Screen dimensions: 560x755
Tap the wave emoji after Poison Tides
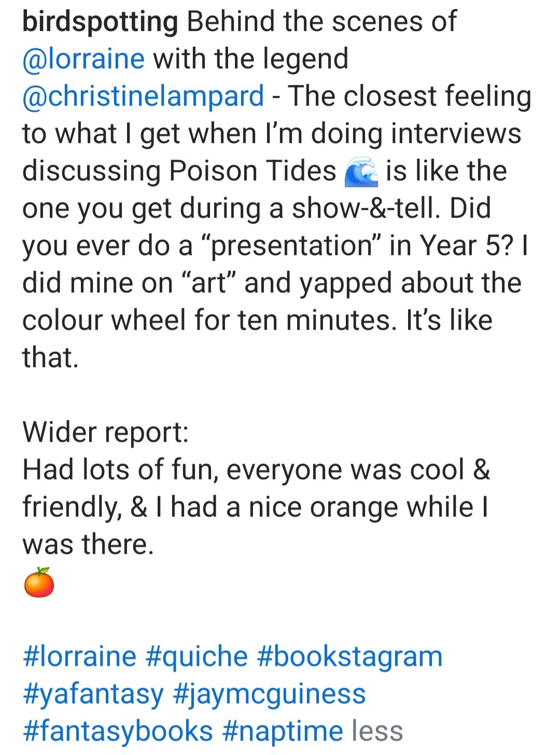pyautogui.click(x=361, y=171)
